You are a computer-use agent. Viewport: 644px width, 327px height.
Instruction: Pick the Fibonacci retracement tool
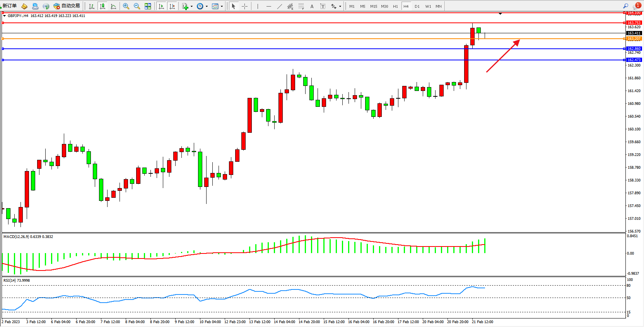(301, 6)
